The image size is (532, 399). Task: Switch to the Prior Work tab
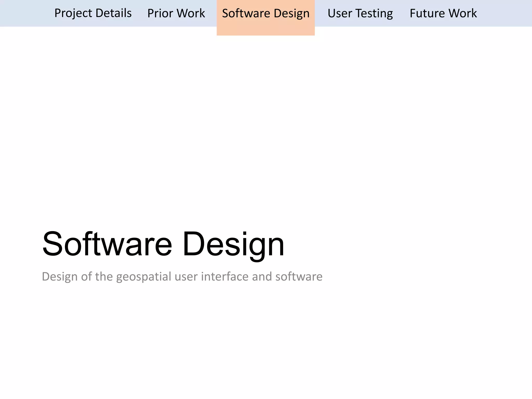coord(176,13)
